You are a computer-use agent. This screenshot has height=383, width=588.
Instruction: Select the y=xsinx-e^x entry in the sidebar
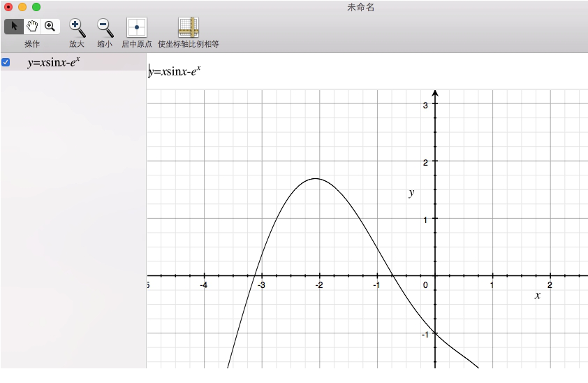pos(54,62)
